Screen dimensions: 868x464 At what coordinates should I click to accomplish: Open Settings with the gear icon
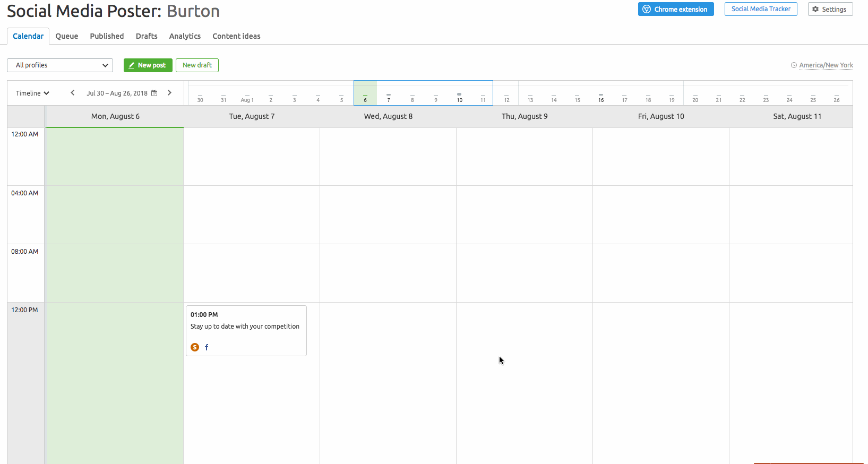click(x=830, y=9)
